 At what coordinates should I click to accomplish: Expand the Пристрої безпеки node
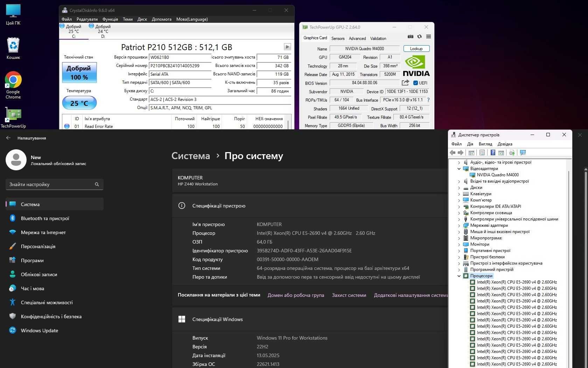click(x=459, y=257)
